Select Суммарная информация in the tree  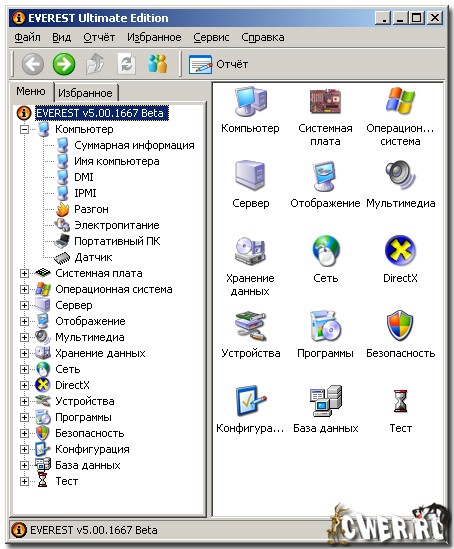pos(134,145)
